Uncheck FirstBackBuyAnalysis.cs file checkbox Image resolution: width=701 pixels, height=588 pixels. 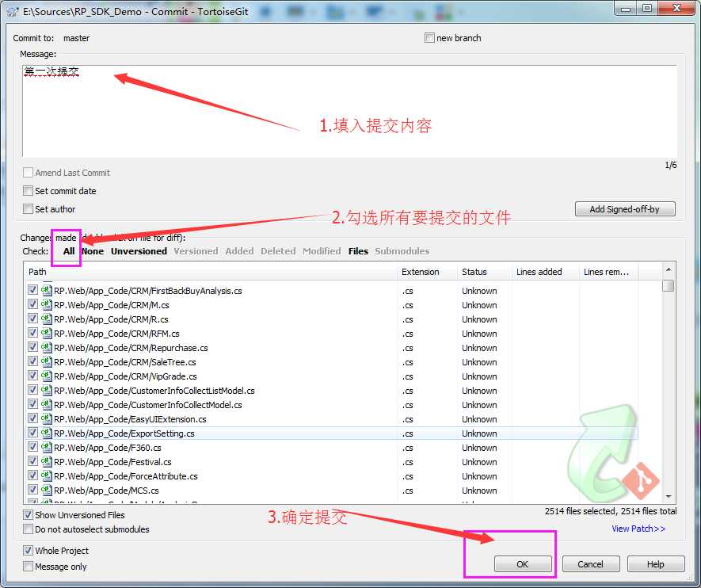pyautogui.click(x=32, y=290)
